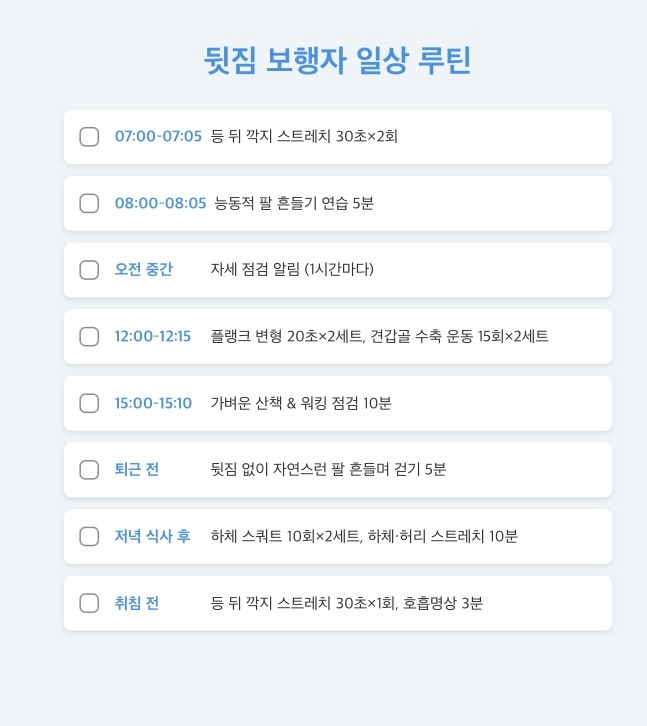Image resolution: width=647 pixels, height=726 pixels.
Task: Select the 하체 스쿼트 10회×2세트 item text
Action: 286,536
